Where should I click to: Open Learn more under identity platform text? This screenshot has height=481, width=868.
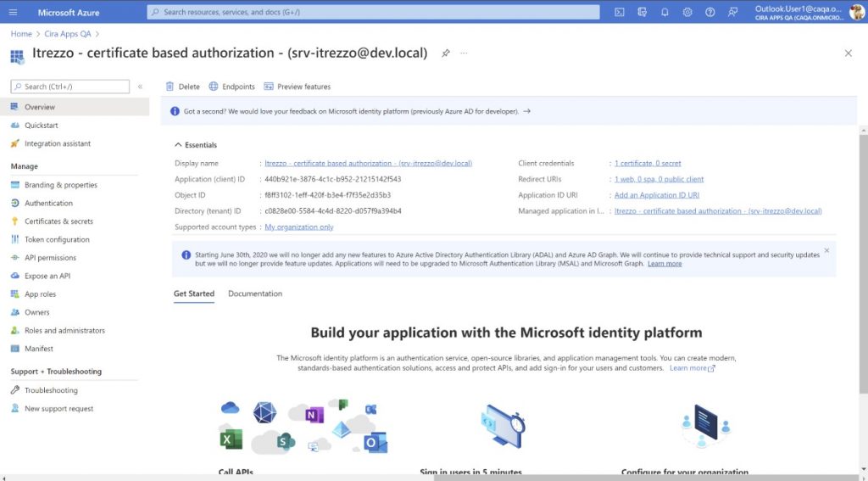pos(692,368)
